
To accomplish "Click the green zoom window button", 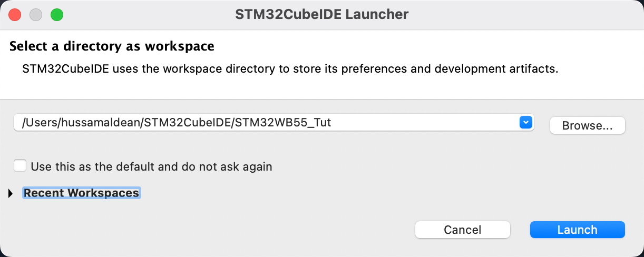I will coord(56,14).
